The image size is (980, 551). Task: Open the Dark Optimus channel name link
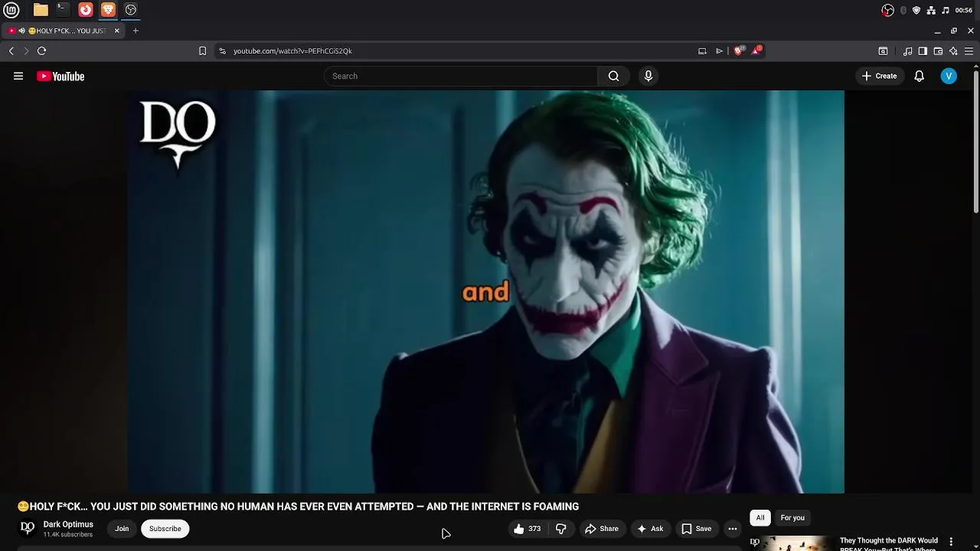click(68, 524)
